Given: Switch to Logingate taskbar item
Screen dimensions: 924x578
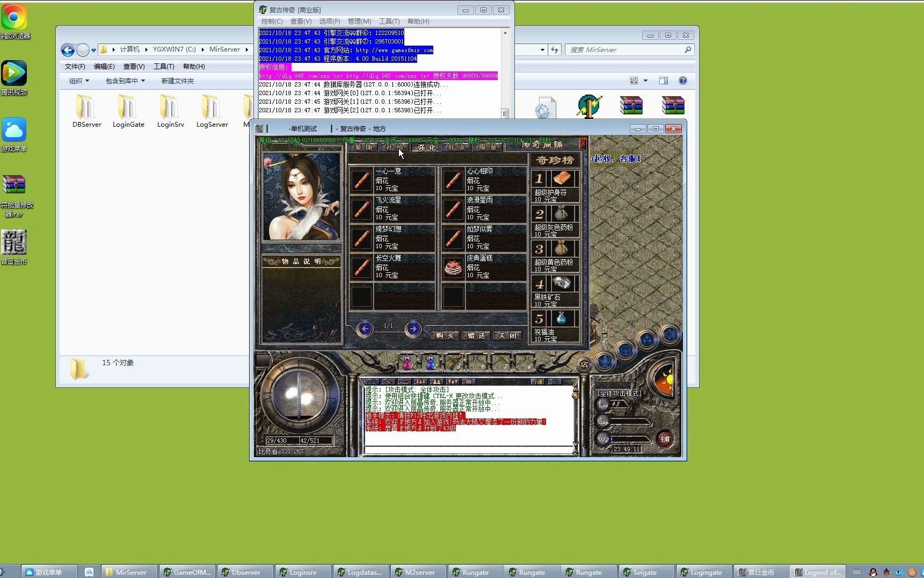Looking at the screenshot, I should coord(705,572).
